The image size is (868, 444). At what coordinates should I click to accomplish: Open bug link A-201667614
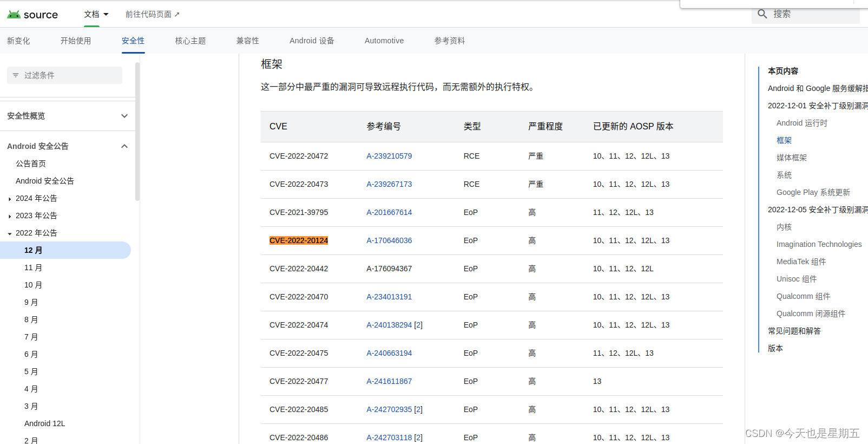click(x=389, y=212)
